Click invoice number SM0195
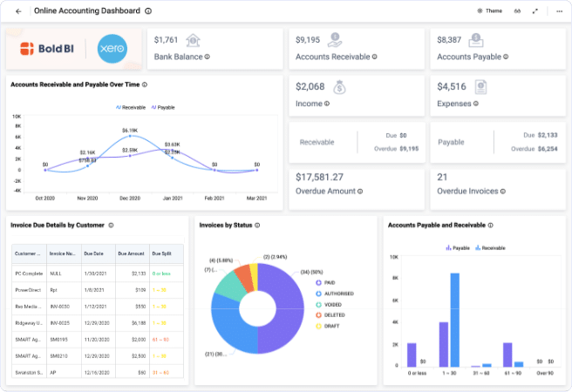Image resolution: width=572 pixels, height=392 pixels. 58,340
